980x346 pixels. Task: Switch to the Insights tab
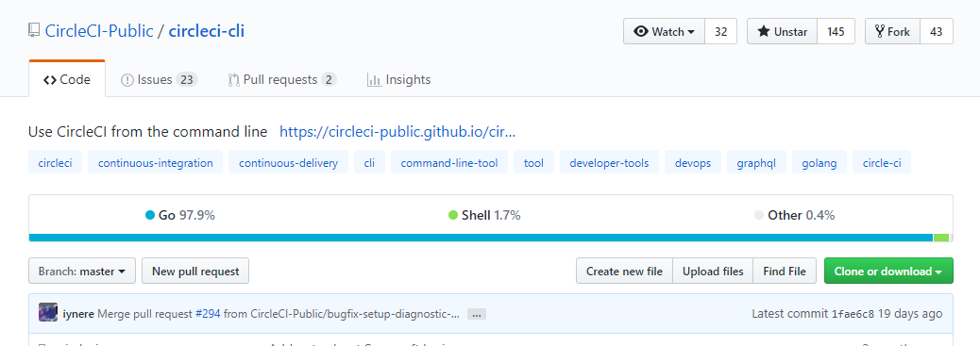point(398,80)
